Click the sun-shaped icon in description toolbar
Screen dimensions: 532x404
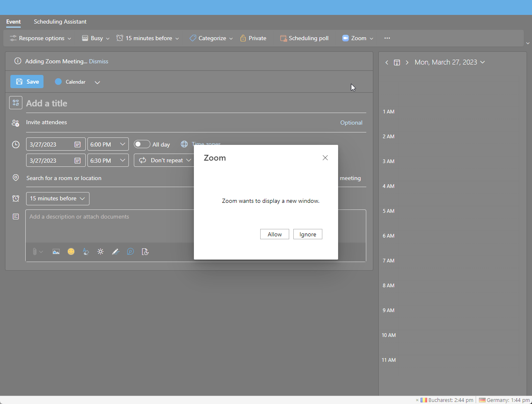click(100, 252)
